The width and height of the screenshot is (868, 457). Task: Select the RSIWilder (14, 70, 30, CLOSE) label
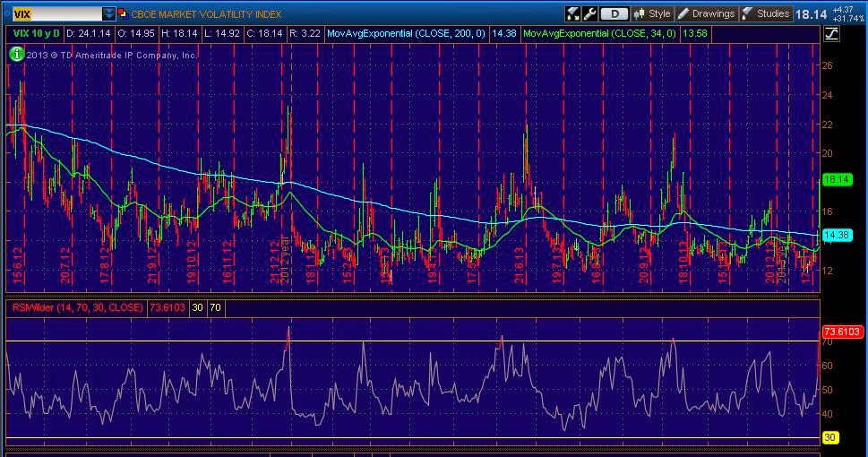78,307
